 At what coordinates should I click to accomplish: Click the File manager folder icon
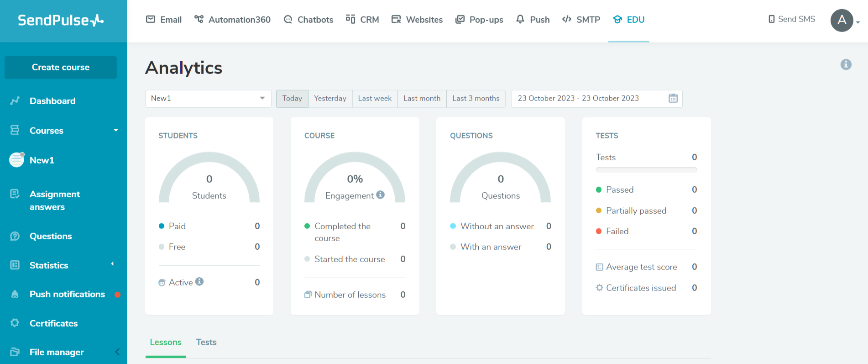15,352
